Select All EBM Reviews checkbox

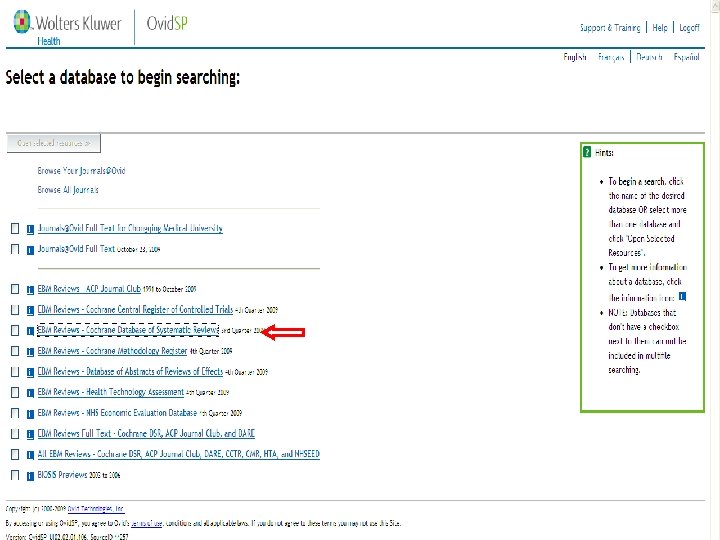(x=15, y=454)
